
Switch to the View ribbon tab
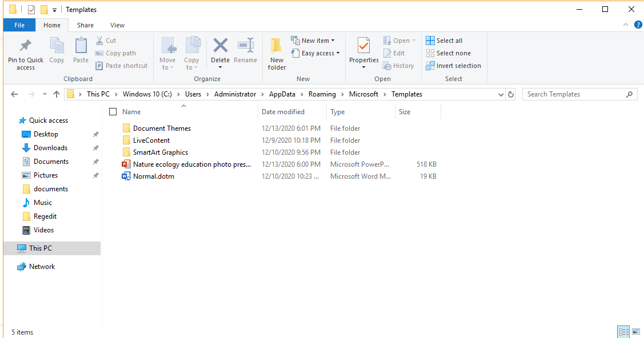click(117, 25)
